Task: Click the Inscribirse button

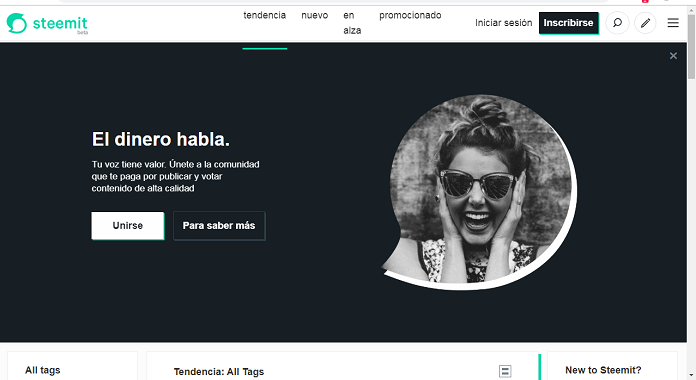Action: pos(569,23)
